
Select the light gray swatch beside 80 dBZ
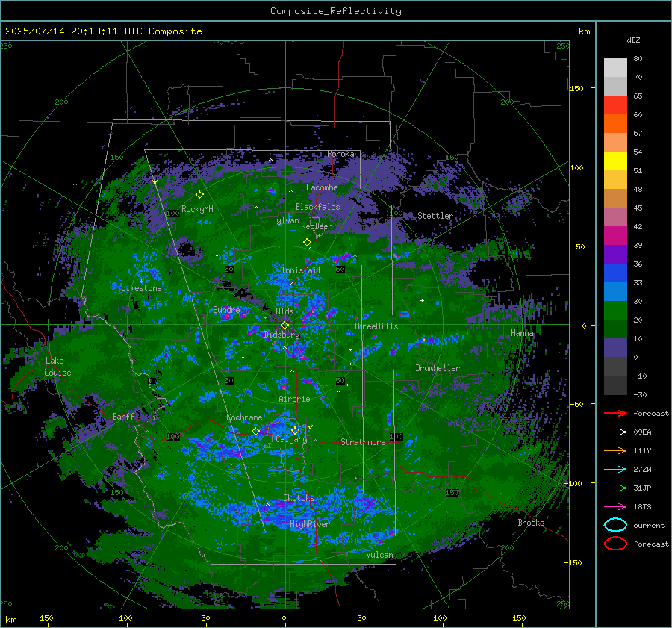click(x=615, y=68)
